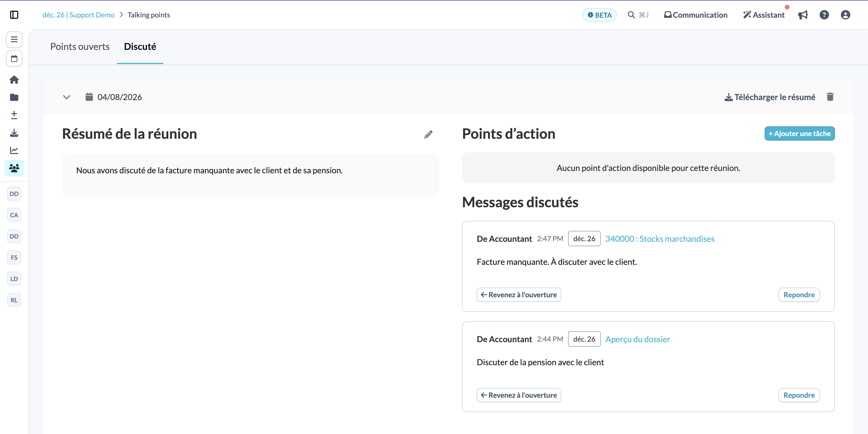Viewport: 868px width, 434px height.
Task: Open the download tray sidebar icon
Action: click(x=14, y=133)
